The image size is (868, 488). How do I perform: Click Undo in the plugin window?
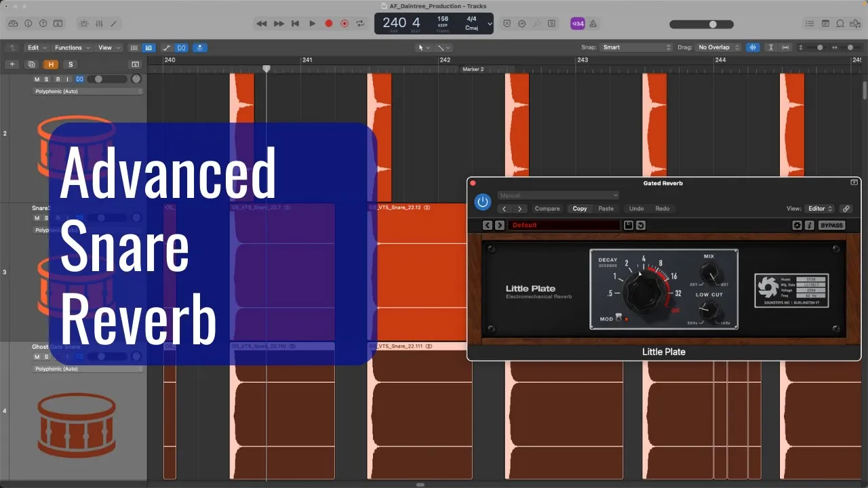click(636, 209)
